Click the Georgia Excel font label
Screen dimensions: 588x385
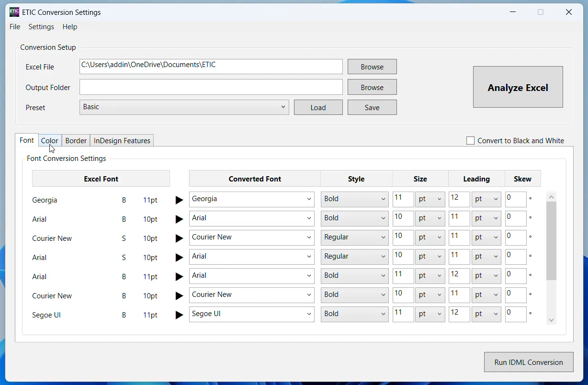point(45,200)
